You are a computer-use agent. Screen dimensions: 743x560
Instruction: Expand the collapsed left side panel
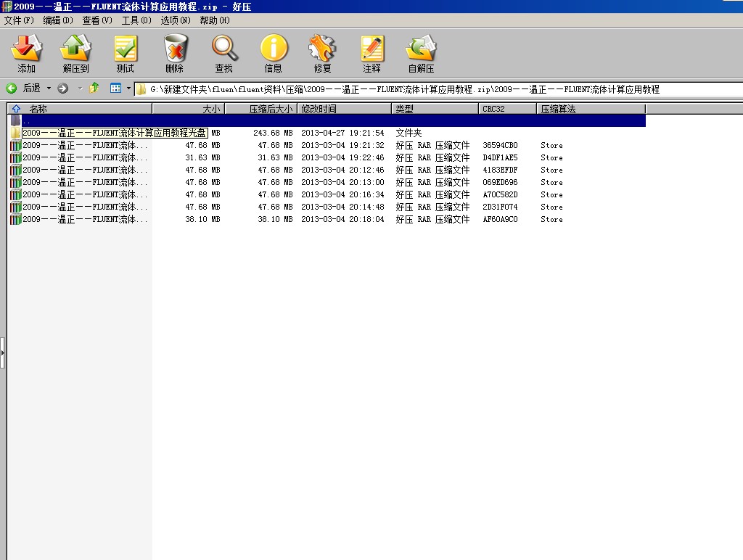click(x=3, y=353)
